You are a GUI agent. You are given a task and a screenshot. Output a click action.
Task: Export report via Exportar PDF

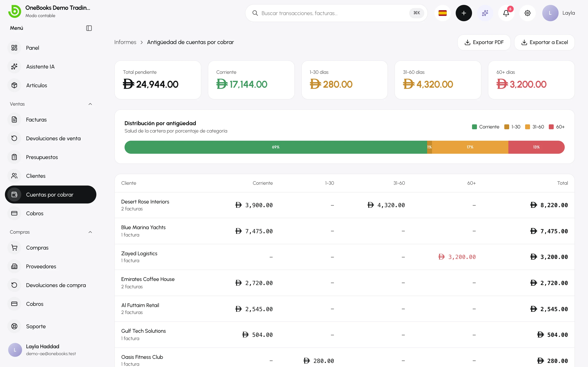coord(484,42)
